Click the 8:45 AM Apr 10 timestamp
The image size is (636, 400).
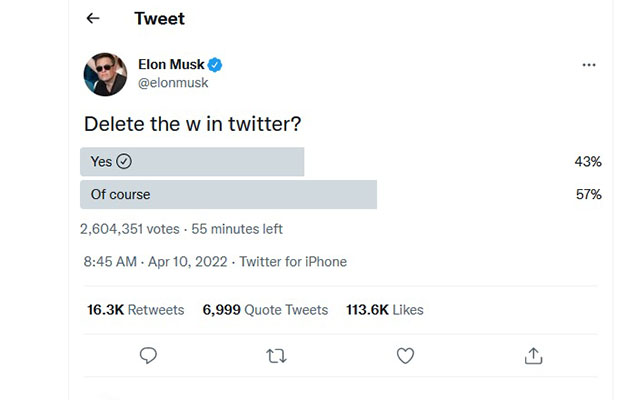tap(155, 262)
